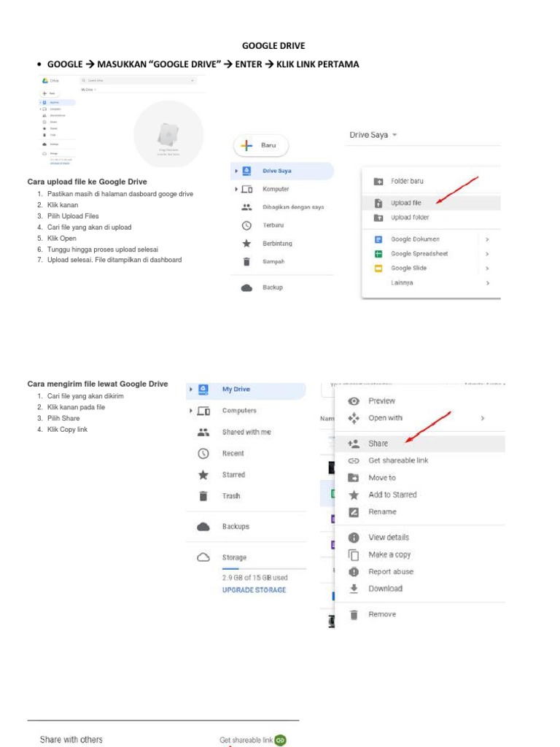Choose Share in the context menu

point(419,444)
